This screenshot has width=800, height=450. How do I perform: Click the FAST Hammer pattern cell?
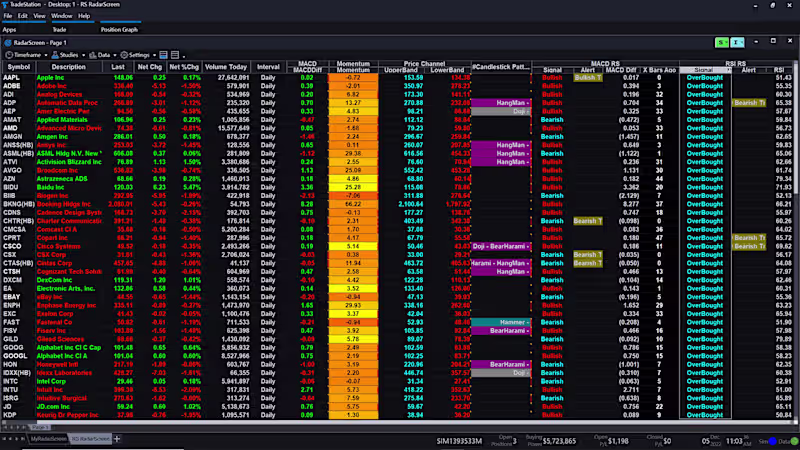point(501,322)
